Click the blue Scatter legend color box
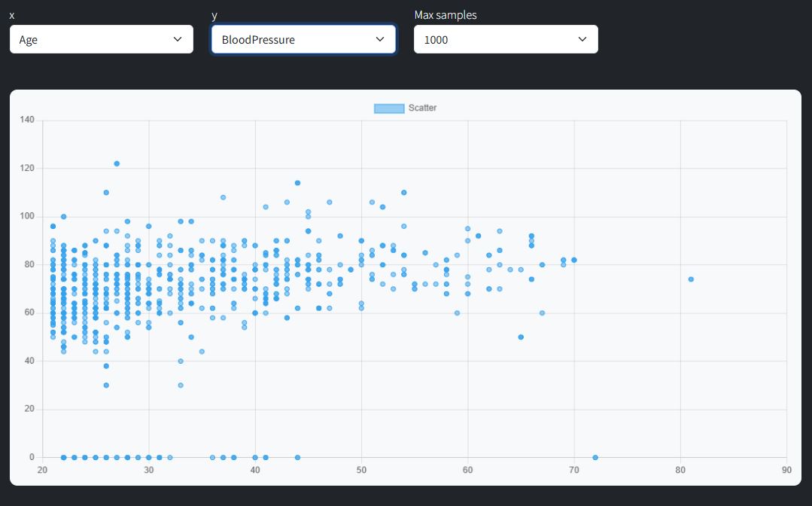 click(x=389, y=108)
